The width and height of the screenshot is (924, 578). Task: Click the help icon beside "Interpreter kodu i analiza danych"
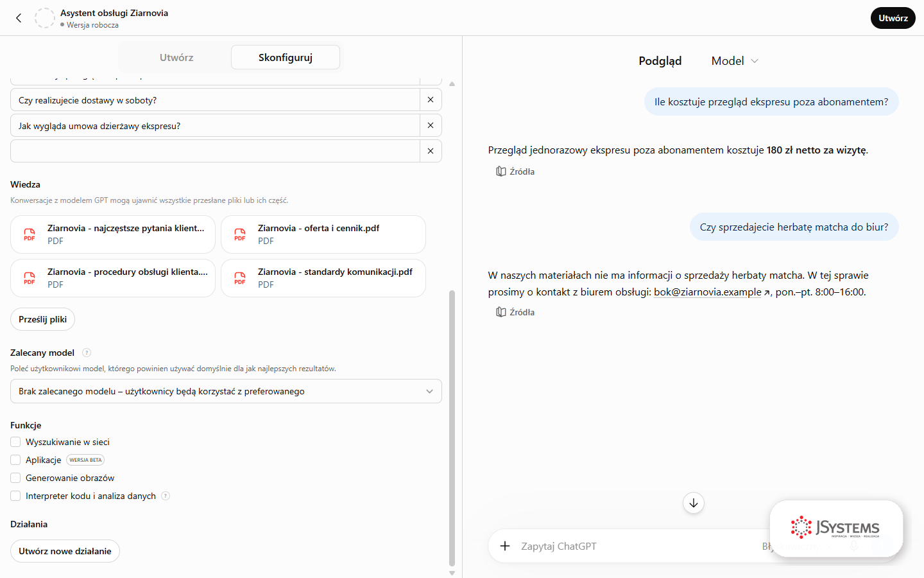[x=166, y=496]
